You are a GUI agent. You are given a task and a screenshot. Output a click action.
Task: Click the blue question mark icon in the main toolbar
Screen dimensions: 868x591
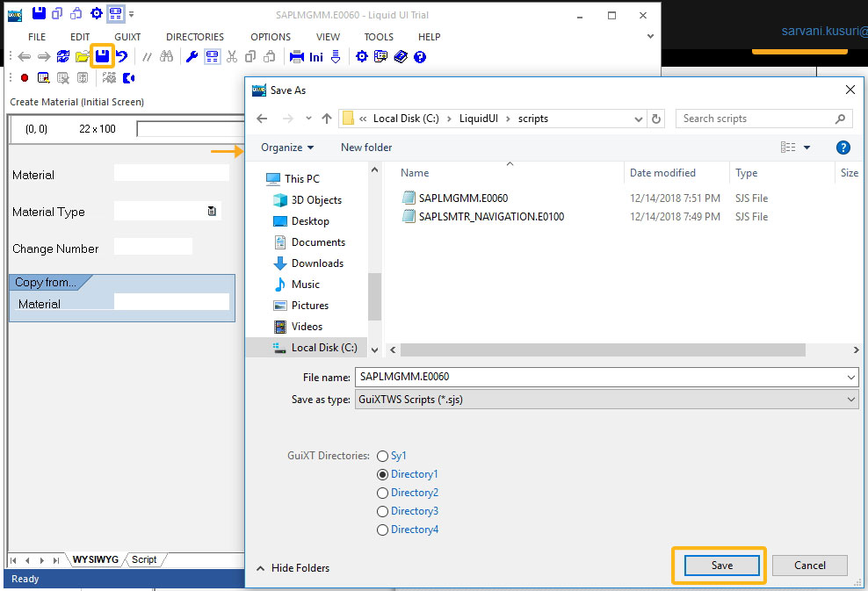(420, 56)
